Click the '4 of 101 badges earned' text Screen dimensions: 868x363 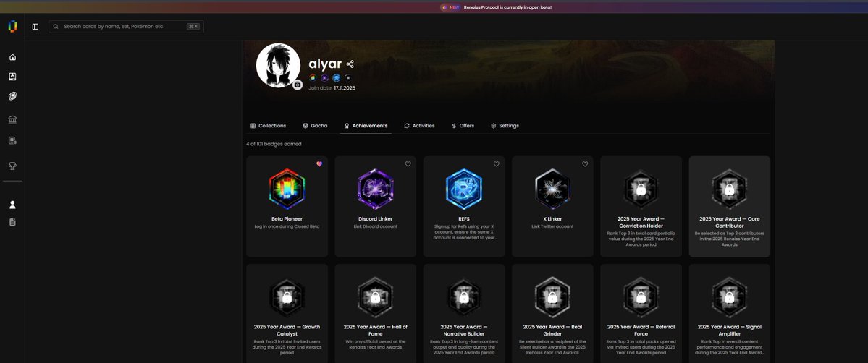[274, 144]
